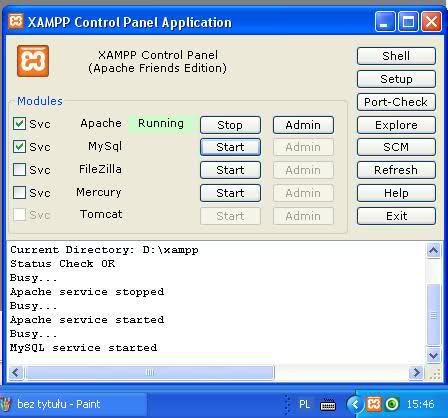The width and height of the screenshot is (448, 418).
Task: Expand hidden tray icons with the arrow
Action: click(x=355, y=404)
